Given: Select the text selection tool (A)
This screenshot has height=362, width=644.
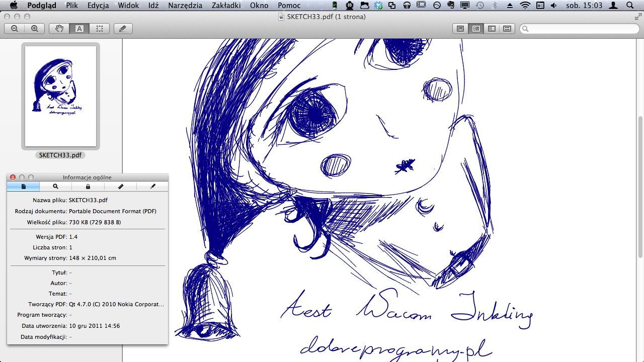Looking at the screenshot, I should coord(79,29).
